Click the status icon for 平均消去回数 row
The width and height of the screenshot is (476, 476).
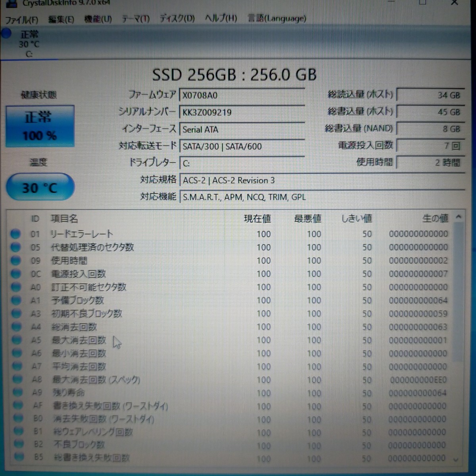17,366
